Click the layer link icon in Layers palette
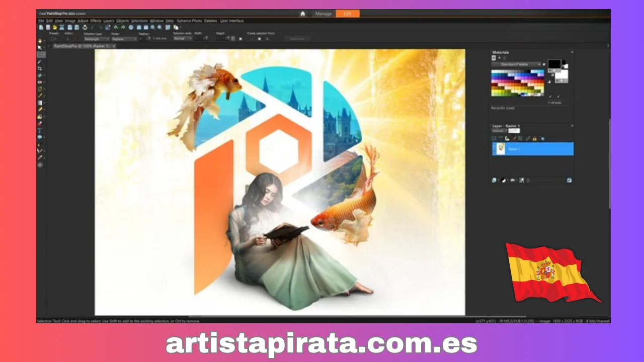644x362 pixels. (528, 138)
